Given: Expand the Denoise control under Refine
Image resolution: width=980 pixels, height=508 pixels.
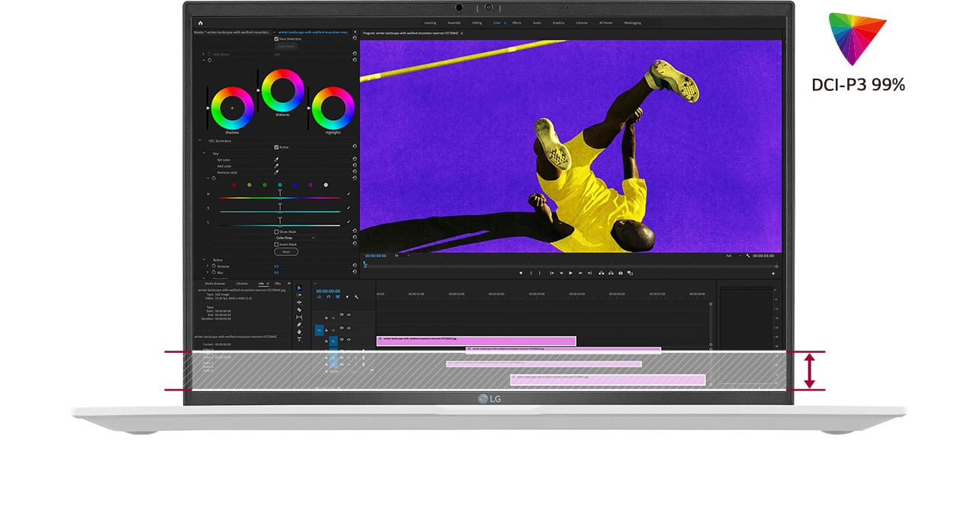Looking at the screenshot, I should tap(206, 266).
